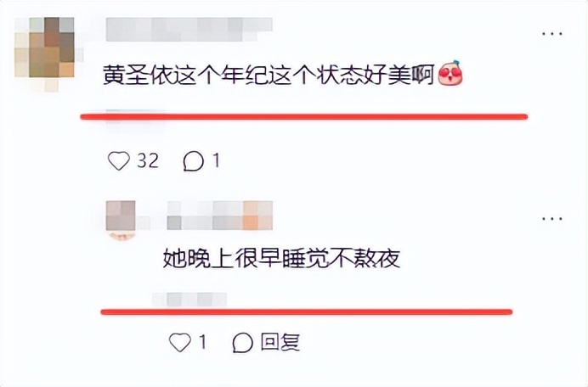The width and height of the screenshot is (588, 387).
Task: Click the heart-eyes emoji after 好美啊
Action: point(450,73)
